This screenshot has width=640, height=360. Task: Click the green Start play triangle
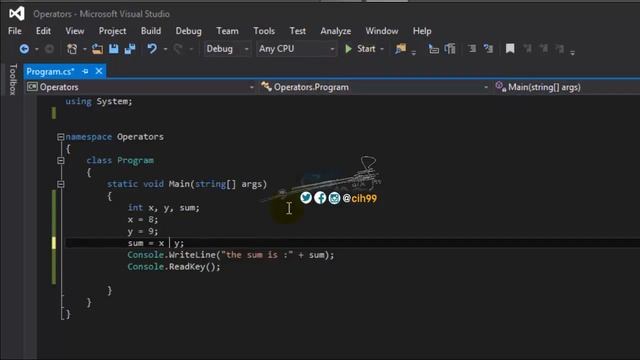pos(348,49)
